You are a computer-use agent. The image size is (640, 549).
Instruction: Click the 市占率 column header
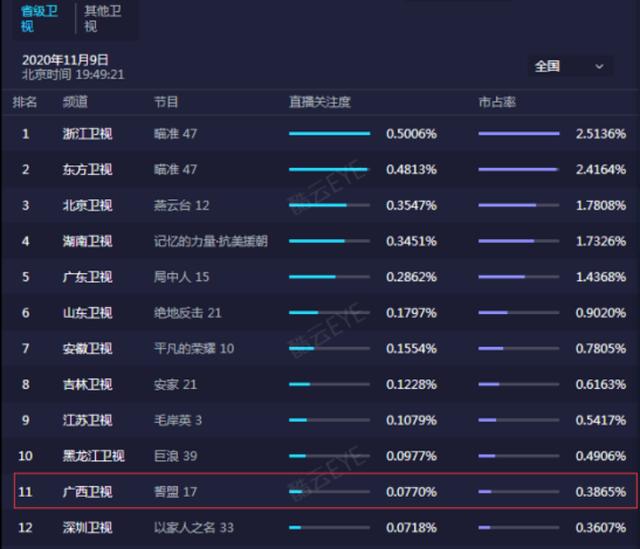(497, 102)
